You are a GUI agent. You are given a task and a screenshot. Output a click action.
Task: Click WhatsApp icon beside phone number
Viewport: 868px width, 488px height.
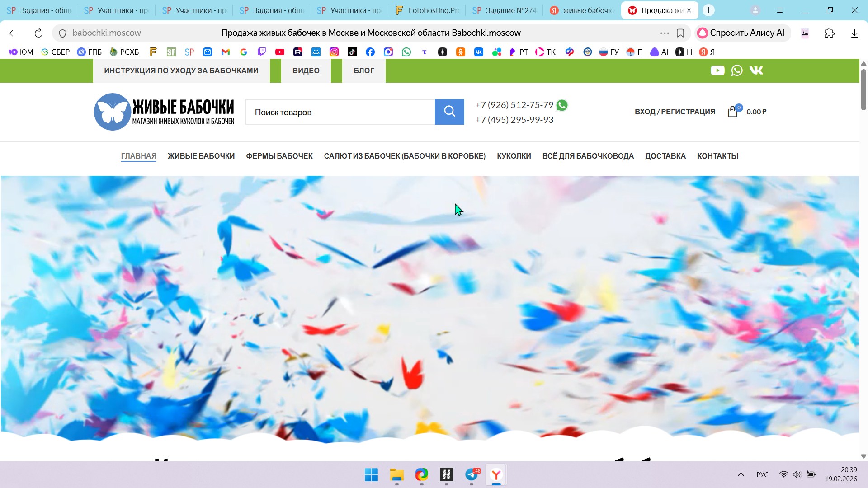pyautogui.click(x=562, y=105)
